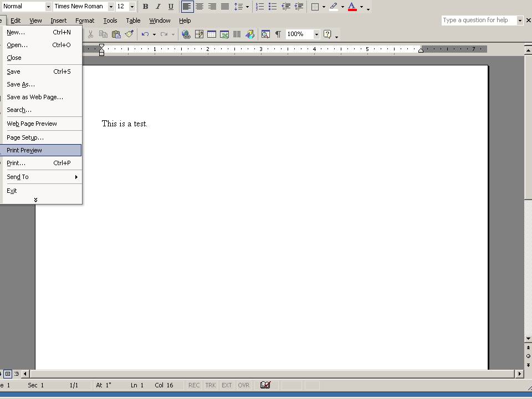
Task: Open highlight color dropdown arrow
Action: pyautogui.click(x=342, y=7)
